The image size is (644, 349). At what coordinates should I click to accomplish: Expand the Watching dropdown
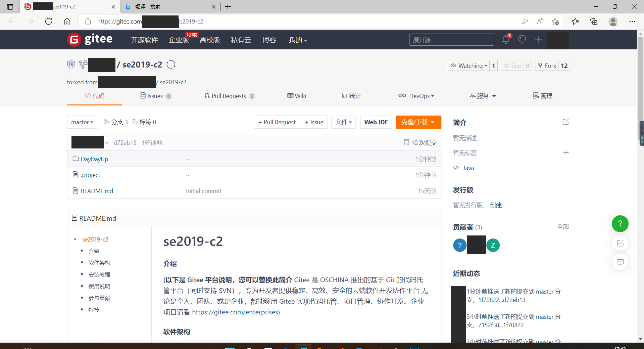(469, 66)
